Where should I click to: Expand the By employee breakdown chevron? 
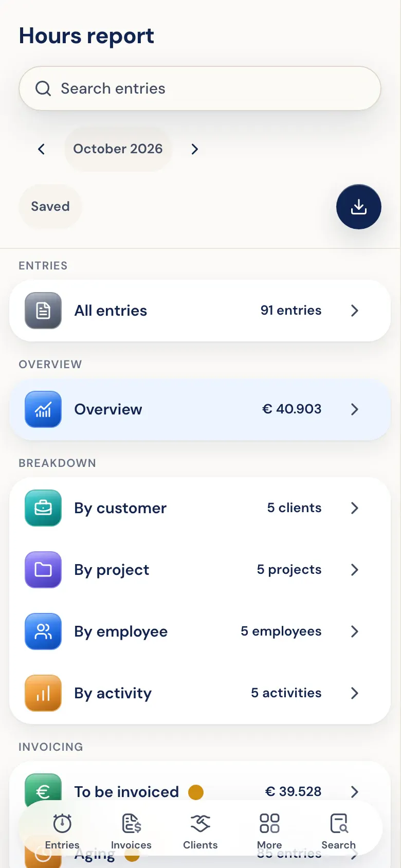coord(354,631)
